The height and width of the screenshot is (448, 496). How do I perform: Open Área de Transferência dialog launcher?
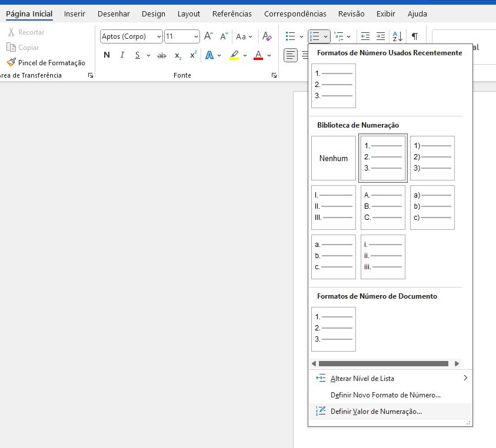click(91, 75)
